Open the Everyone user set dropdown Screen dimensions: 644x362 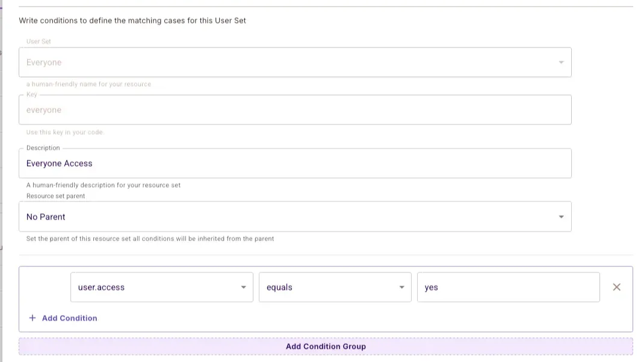[x=295, y=63]
